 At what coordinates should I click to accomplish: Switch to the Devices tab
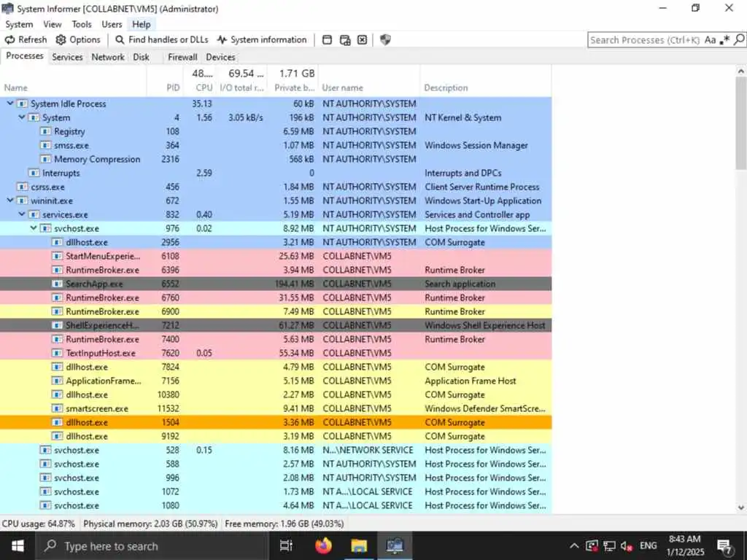pyautogui.click(x=220, y=57)
